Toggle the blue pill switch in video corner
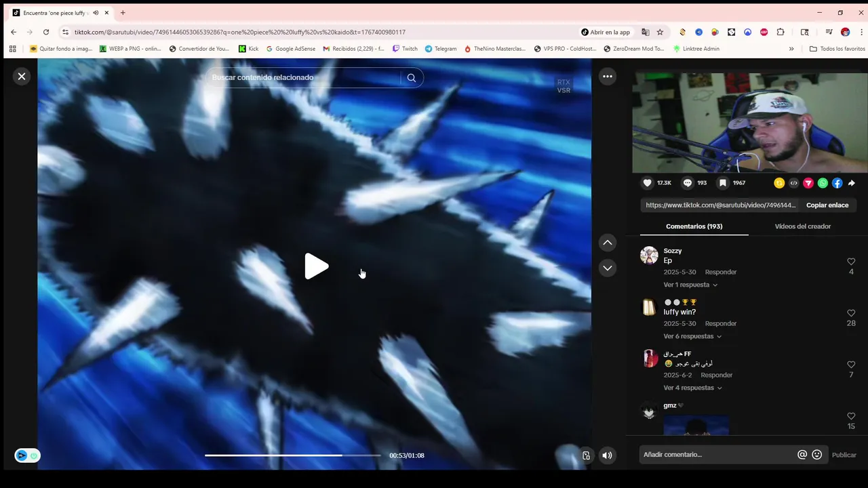 coord(27,455)
